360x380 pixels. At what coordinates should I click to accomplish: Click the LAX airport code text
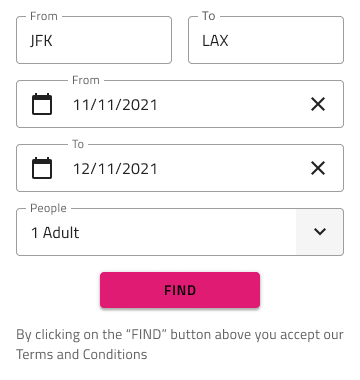[x=215, y=41]
